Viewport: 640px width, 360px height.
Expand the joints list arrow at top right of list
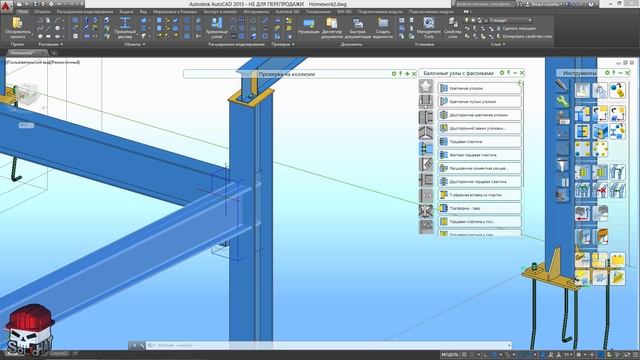coord(520,83)
